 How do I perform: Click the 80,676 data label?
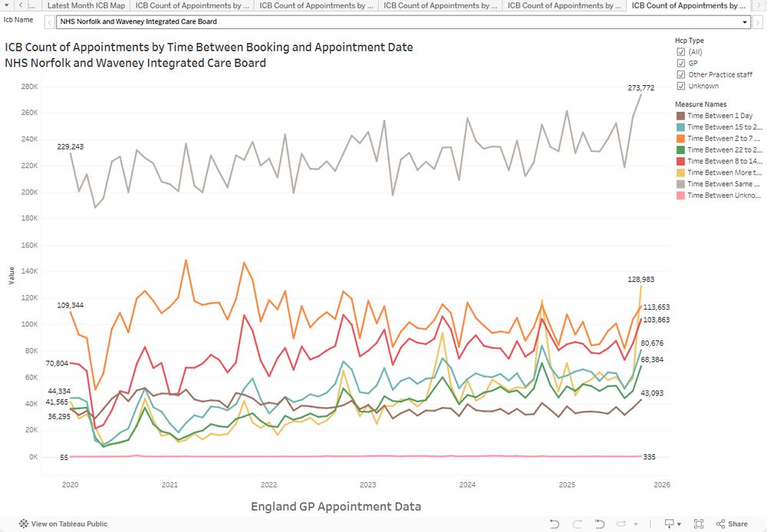[652, 343]
